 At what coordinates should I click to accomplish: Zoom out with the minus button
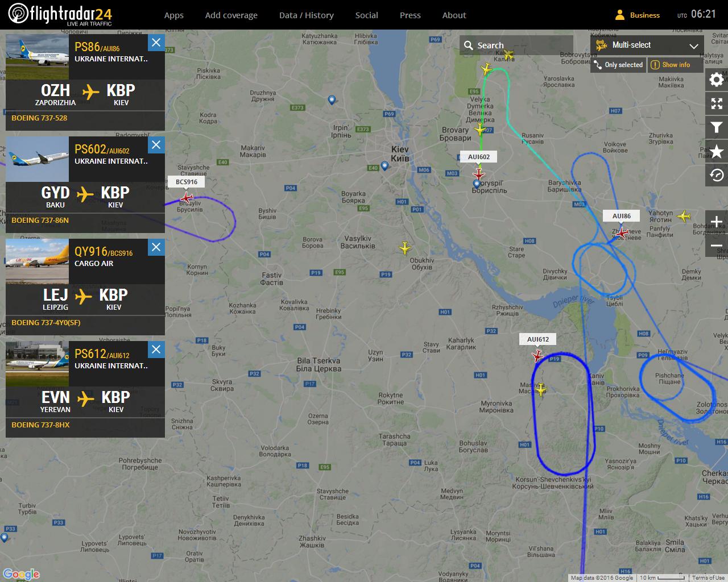coord(717,246)
